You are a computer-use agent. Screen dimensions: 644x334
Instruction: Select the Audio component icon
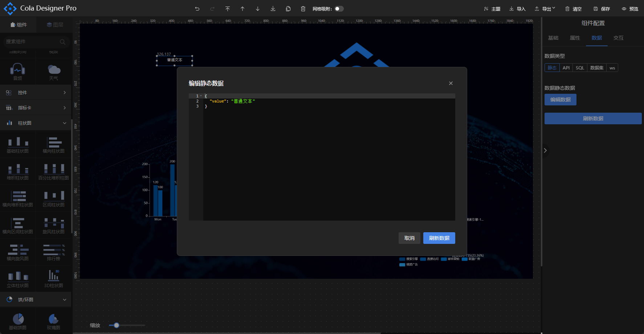click(18, 71)
